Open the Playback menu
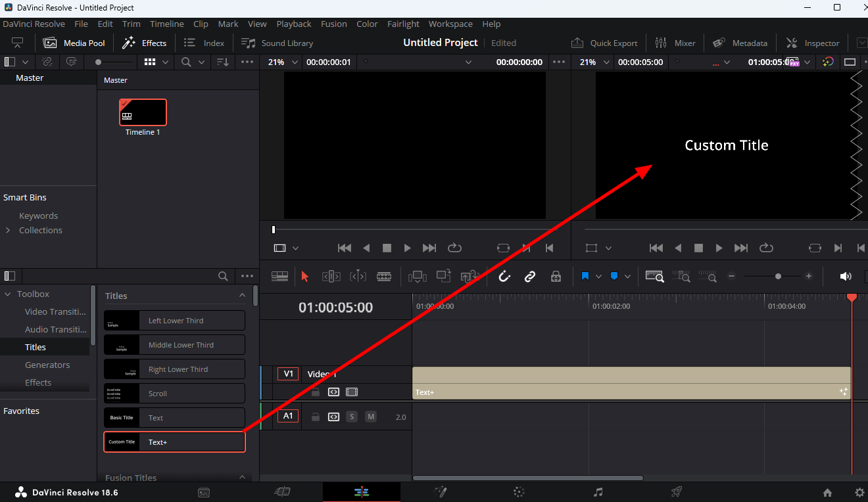The image size is (868, 502). coord(294,24)
